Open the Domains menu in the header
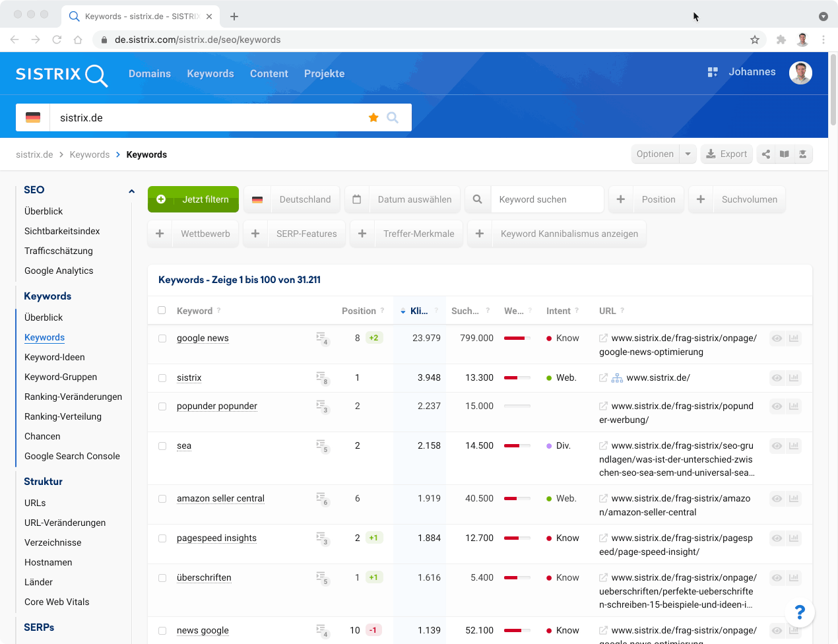Image resolution: width=838 pixels, height=644 pixels. point(150,74)
